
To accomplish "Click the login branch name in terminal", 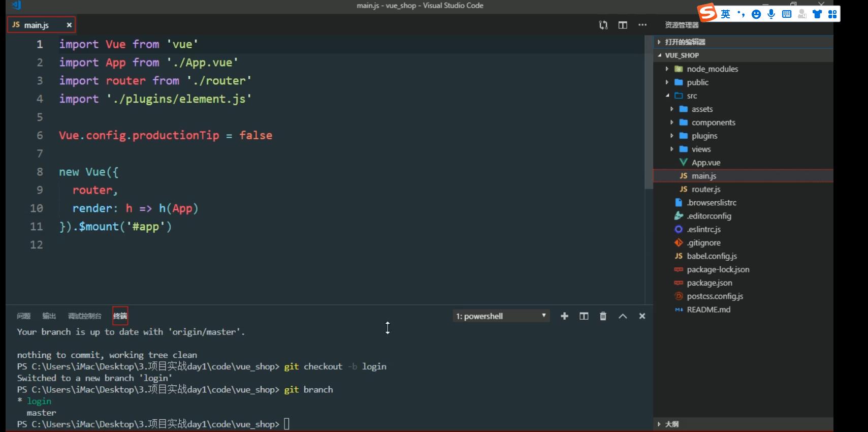I will point(39,401).
